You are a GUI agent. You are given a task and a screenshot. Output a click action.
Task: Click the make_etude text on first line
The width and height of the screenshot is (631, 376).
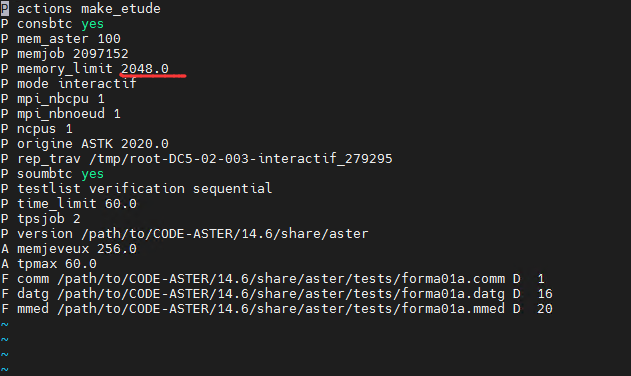click(x=121, y=8)
